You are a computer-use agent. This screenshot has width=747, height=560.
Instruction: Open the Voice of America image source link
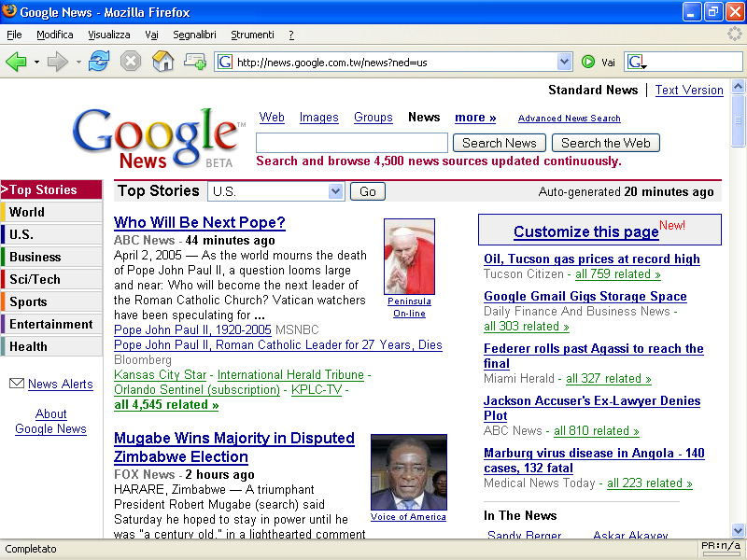click(x=408, y=517)
